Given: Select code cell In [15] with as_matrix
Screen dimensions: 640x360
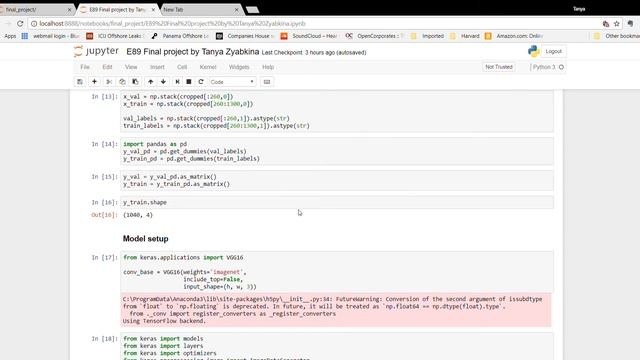Looking at the screenshot, I should [337, 180].
